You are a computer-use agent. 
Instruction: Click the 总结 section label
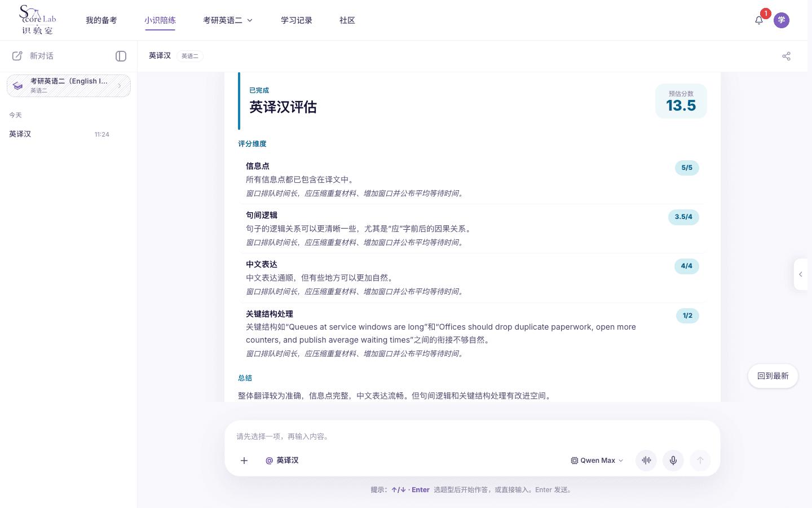[x=245, y=378]
